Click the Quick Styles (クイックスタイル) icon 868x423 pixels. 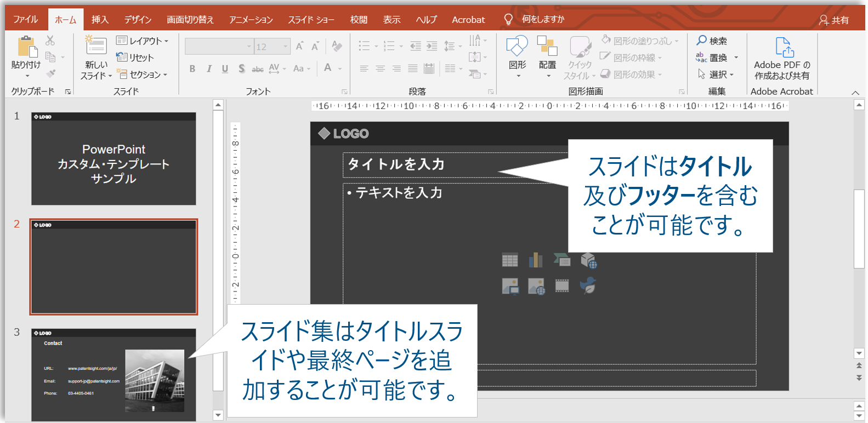point(580,47)
